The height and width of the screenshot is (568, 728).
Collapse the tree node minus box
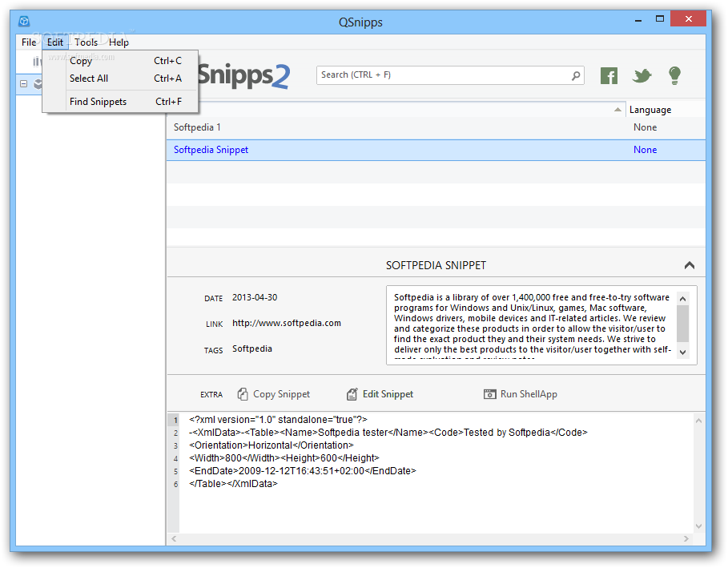[x=24, y=84]
